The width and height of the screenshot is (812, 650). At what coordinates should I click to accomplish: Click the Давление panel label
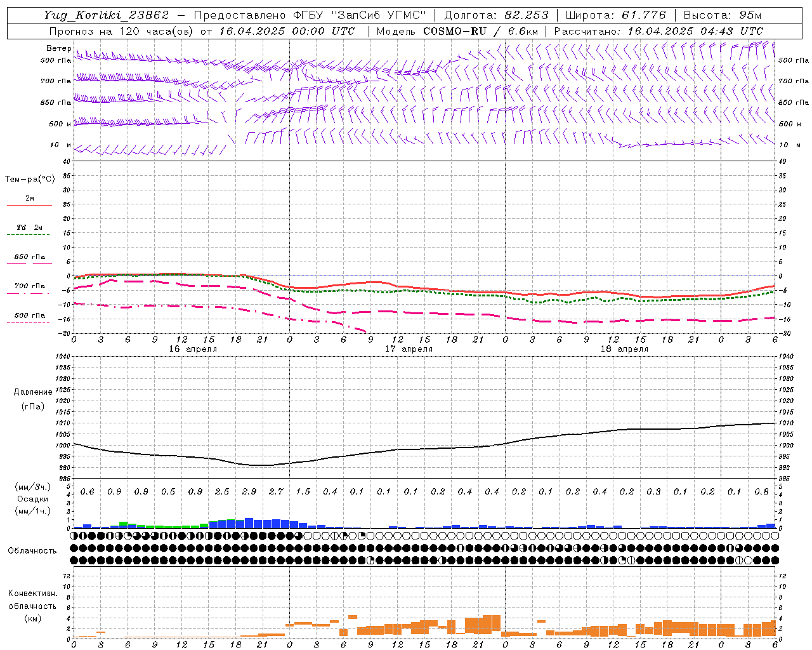33,392
